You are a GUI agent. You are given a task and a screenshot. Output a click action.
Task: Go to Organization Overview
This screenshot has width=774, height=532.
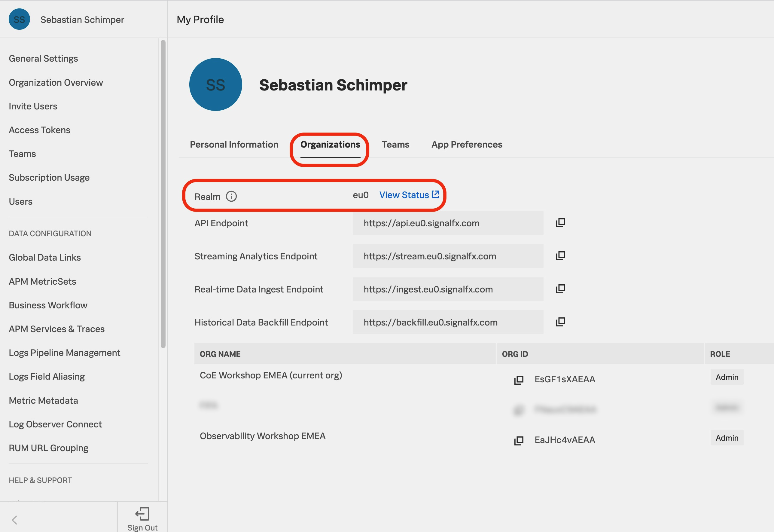tap(56, 82)
